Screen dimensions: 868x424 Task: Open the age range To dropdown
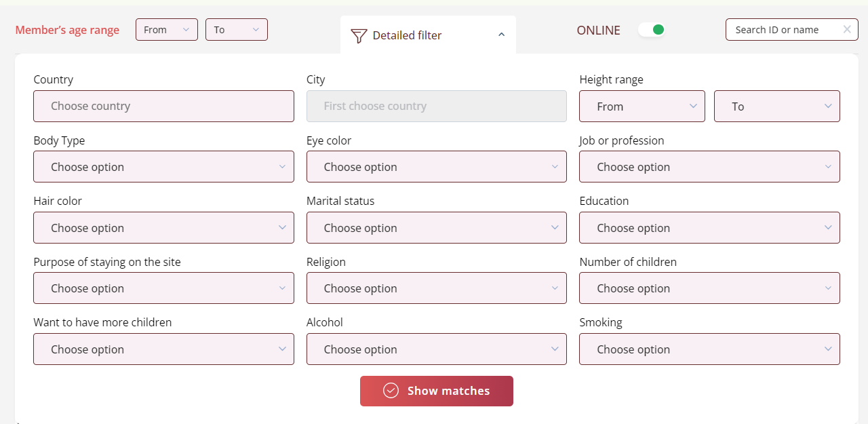[x=236, y=30]
